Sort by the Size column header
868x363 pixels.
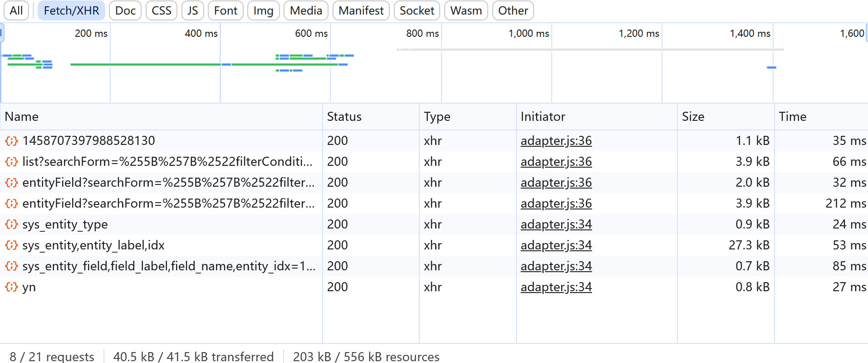point(693,117)
